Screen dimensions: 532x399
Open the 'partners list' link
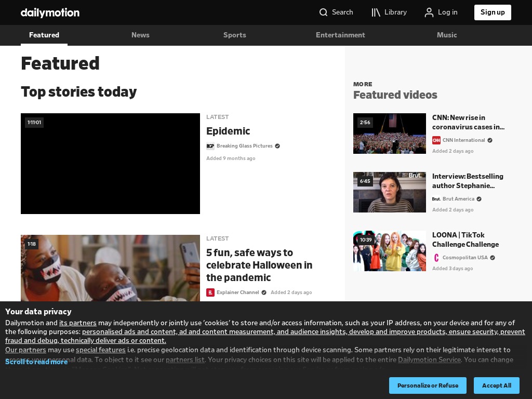pos(185,360)
